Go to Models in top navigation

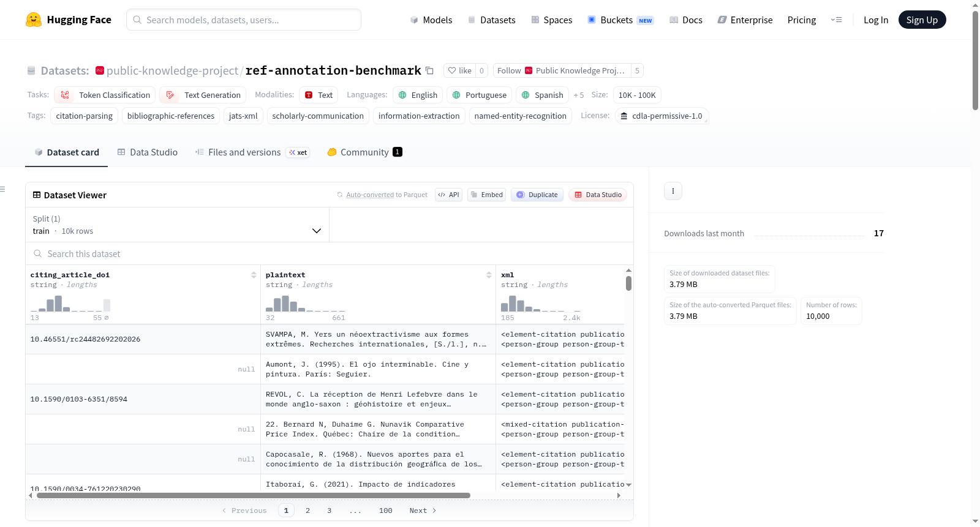point(431,20)
